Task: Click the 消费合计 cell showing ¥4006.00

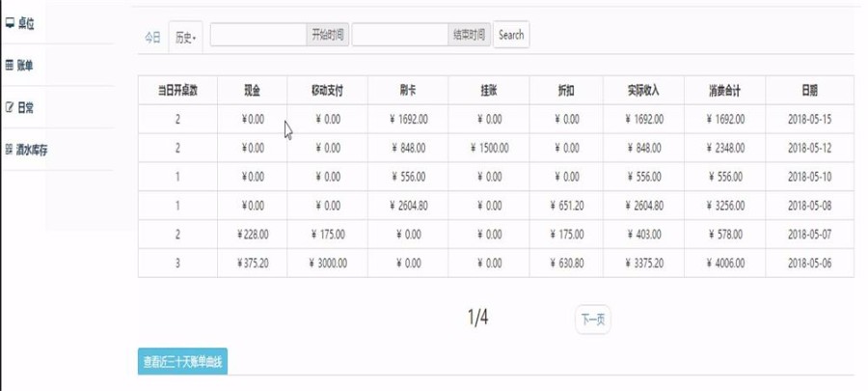Action: point(724,263)
